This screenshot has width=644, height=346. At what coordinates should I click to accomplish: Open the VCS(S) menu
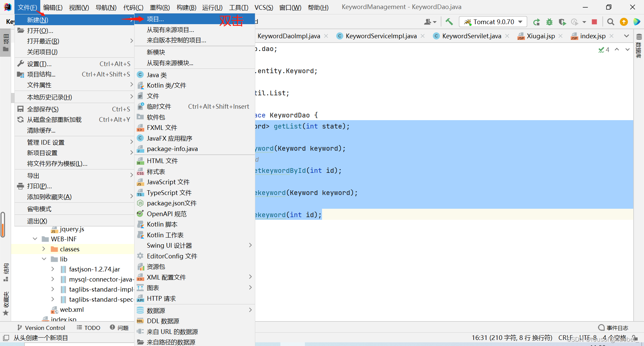(264, 7)
